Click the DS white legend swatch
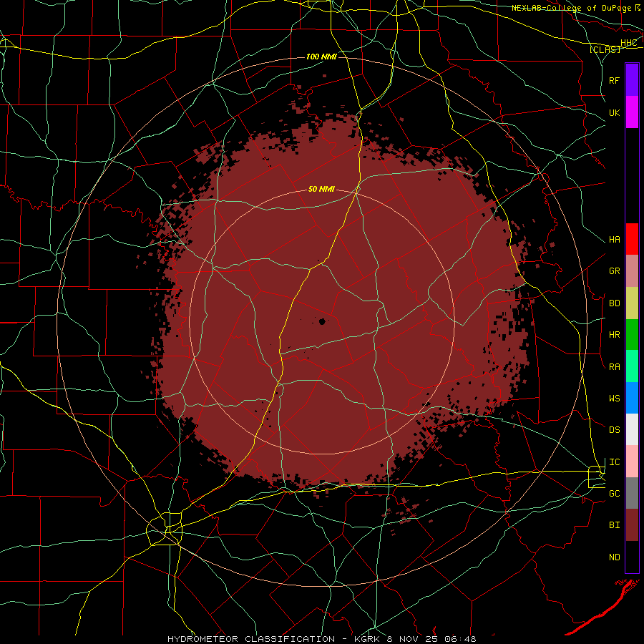The image size is (644, 644). [x=632, y=429]
